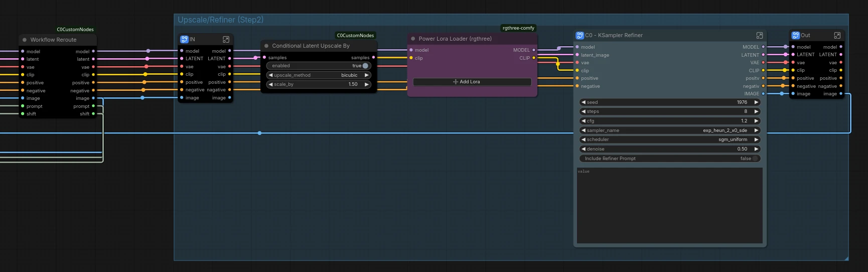The image size is (868, 272).
Task: Increase seed with the right arrow
Action: 756,102
